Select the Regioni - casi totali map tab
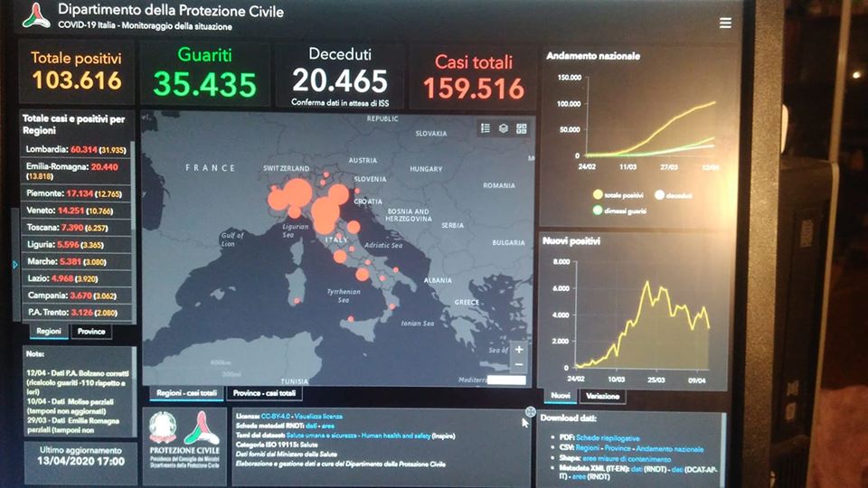The width and height of the screenshot is (868, 488). 186,393
